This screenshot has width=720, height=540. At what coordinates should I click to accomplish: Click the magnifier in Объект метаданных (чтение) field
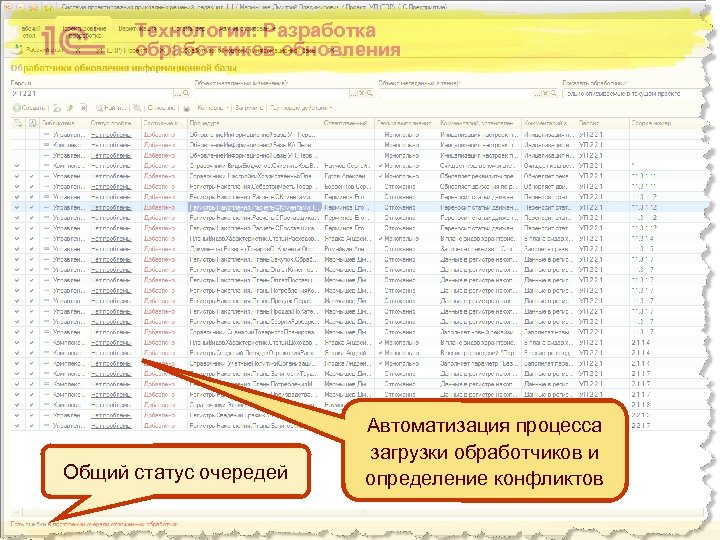click(554, 93)
